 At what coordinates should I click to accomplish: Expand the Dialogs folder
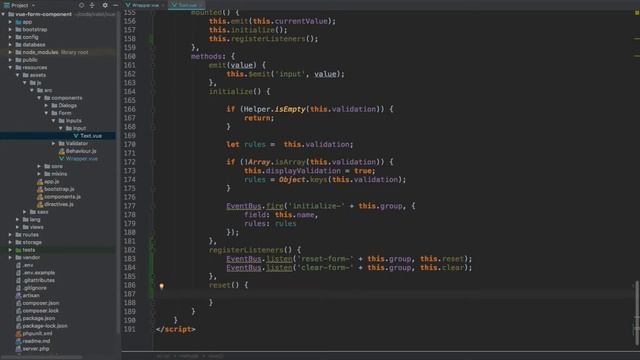(47, 105)
